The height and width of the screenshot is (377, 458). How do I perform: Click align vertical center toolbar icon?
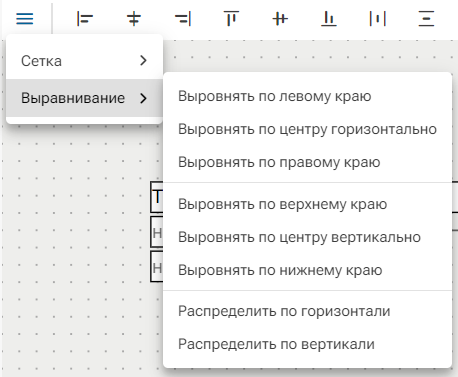pyautogui.click(x=280, y=19)
